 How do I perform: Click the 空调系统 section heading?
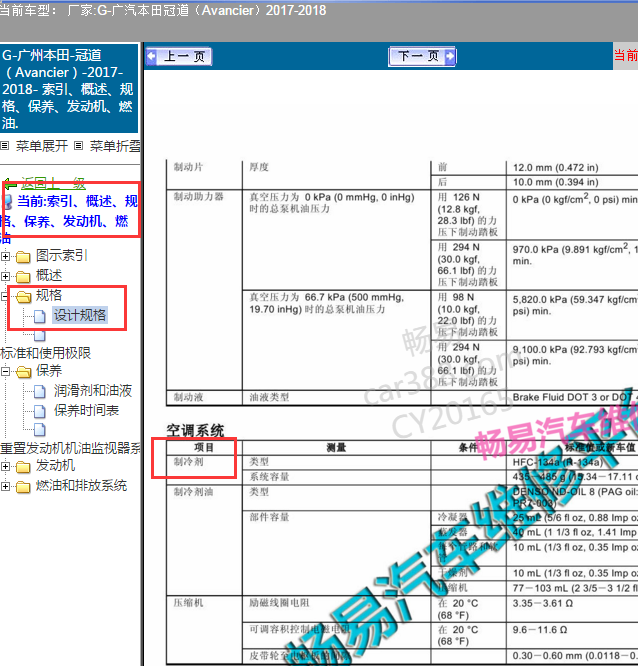pyautogui.click(x=195, y=430)
